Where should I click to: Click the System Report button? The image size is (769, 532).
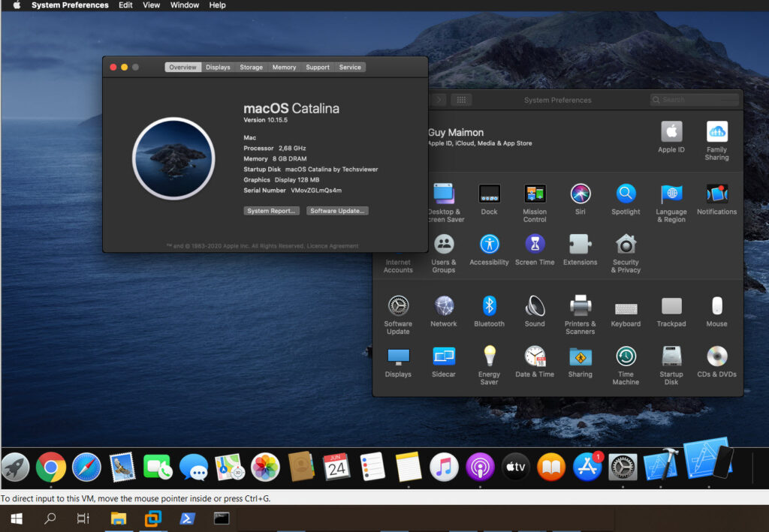tap(271, 211)
